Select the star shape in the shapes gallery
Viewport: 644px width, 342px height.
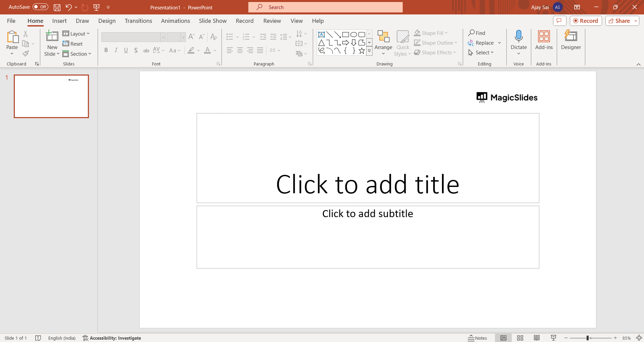[361, 51]
